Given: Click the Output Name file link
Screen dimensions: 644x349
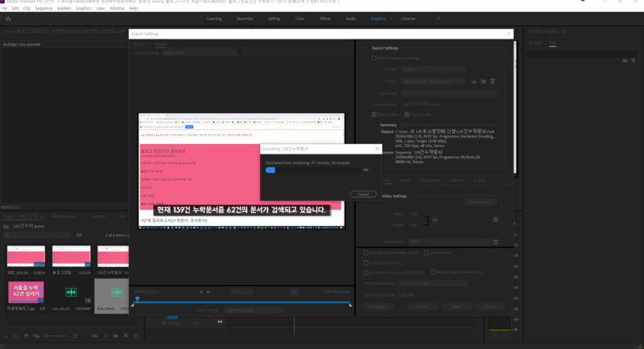Looking at the screenshot, I should (x=421, y=105).
